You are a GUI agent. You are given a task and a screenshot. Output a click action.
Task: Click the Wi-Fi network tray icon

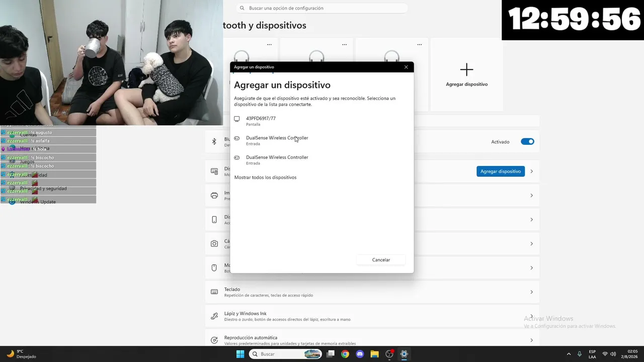605,354
